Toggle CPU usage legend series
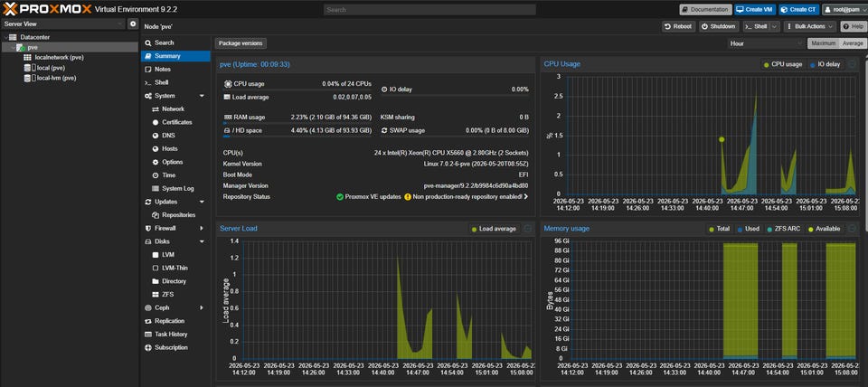Screen dimensions: 868x387 783,64
